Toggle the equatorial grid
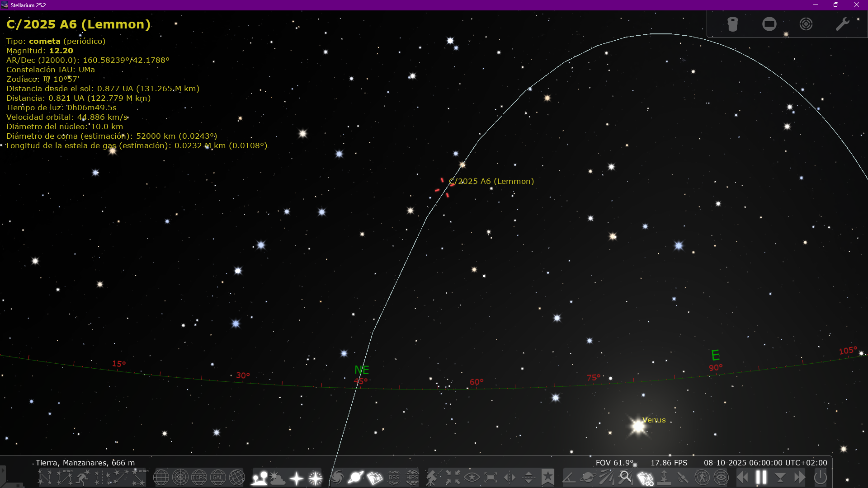 tap(161, 477)
